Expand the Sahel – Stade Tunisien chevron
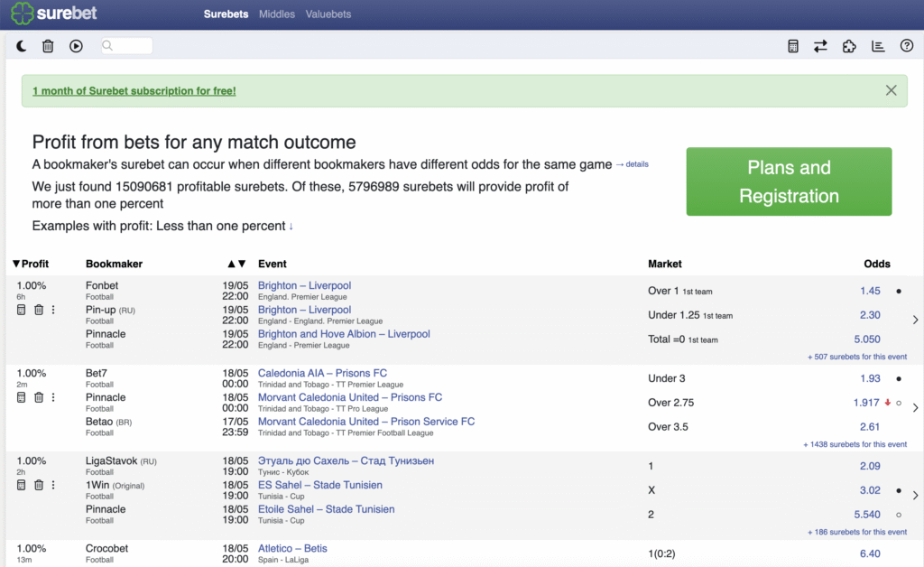 click(x=915, y=495)
